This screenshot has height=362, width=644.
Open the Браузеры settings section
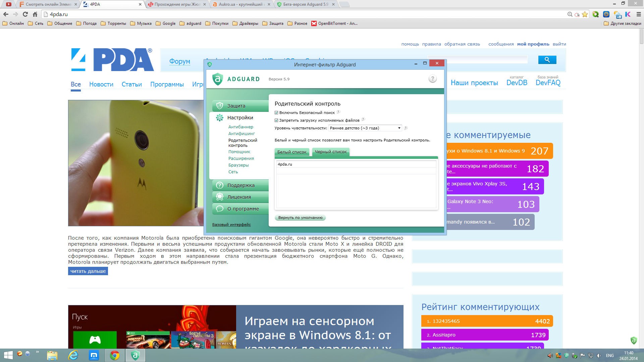[x=238, y=165]
